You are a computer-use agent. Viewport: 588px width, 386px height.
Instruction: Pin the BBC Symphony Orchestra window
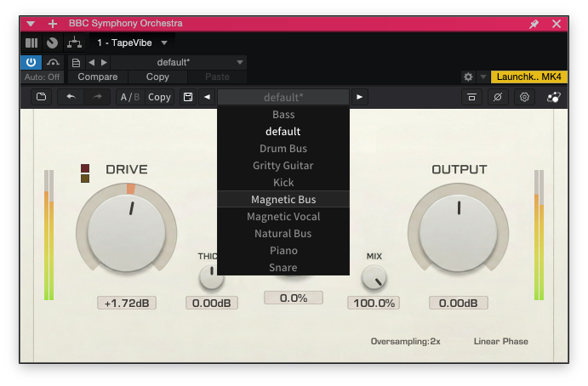pyautogui.click(x=534, y=24)
